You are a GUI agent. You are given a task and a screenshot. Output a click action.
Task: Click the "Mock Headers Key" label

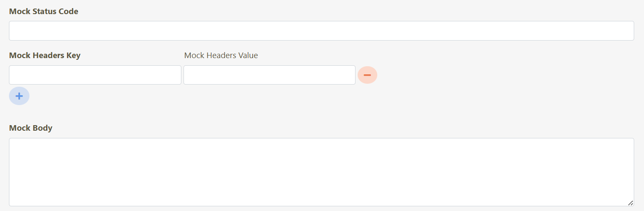45,56
